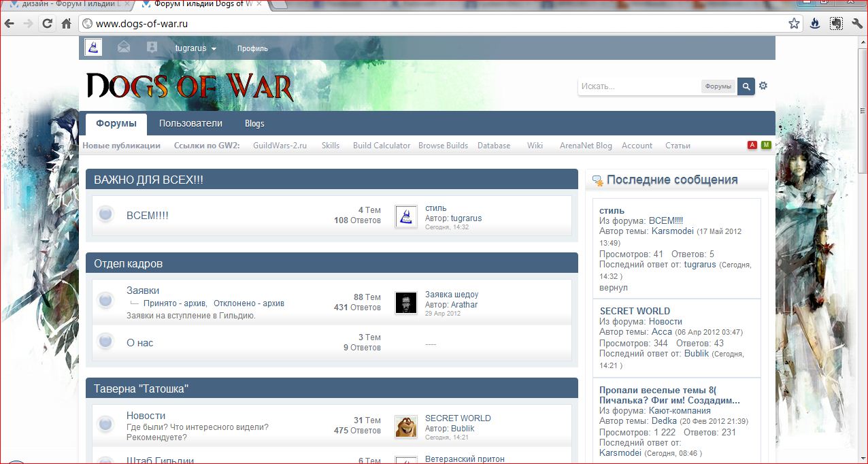
Task: Click the Искать search field
Action: 639,86
